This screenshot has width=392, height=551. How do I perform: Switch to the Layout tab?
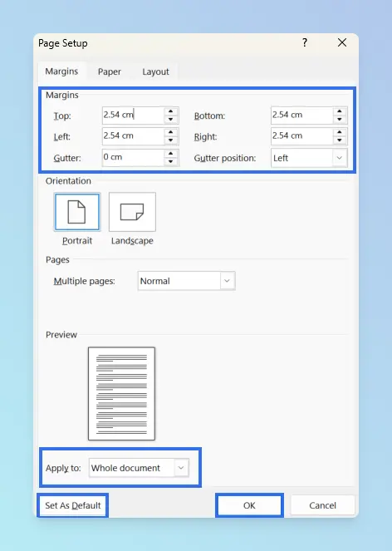(155, 71)
